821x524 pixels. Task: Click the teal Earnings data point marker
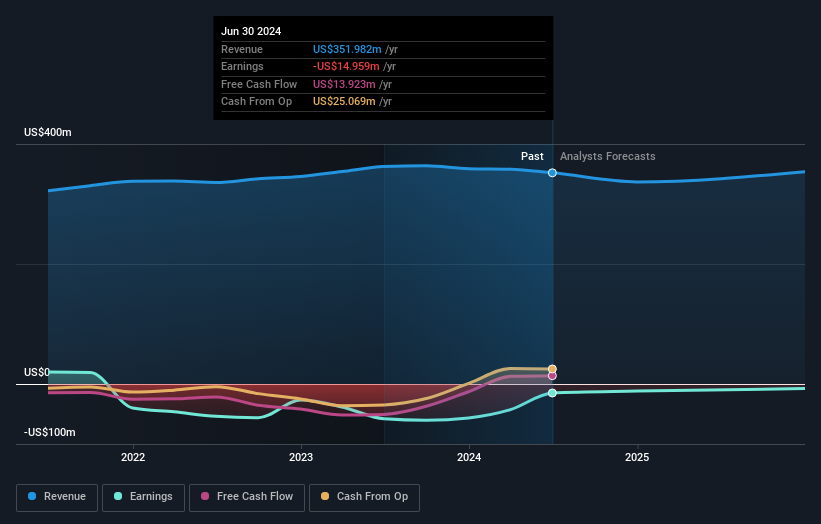tap(552, 393)
